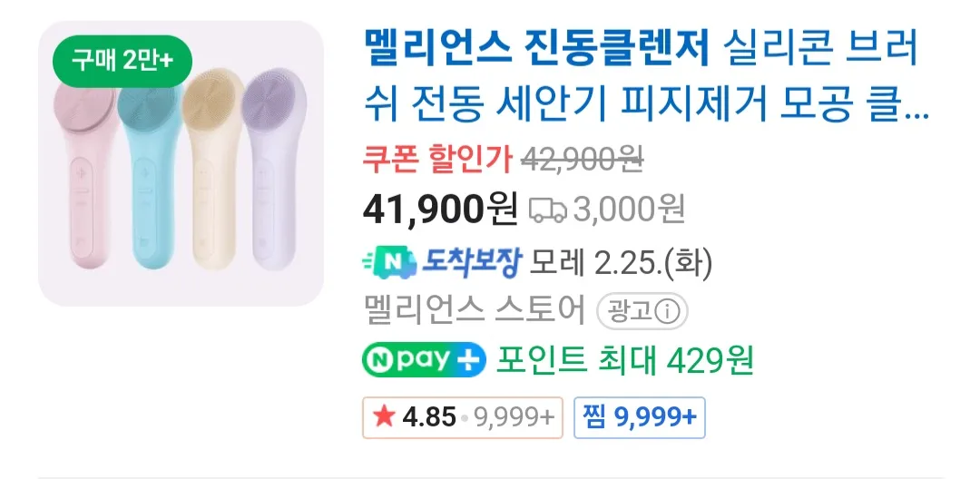The image size is (980, 479).
Task: Click the crossed-out 42,900원 original price
Action: point(583,161)
